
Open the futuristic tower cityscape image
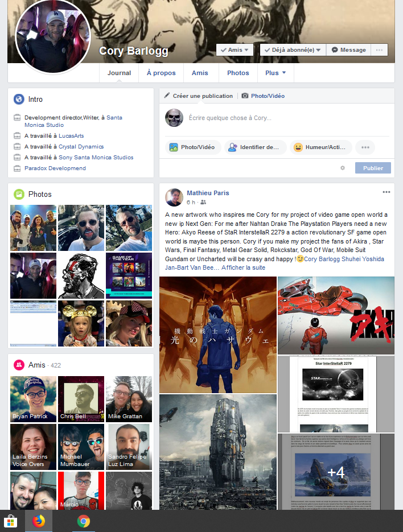[218, 452]
